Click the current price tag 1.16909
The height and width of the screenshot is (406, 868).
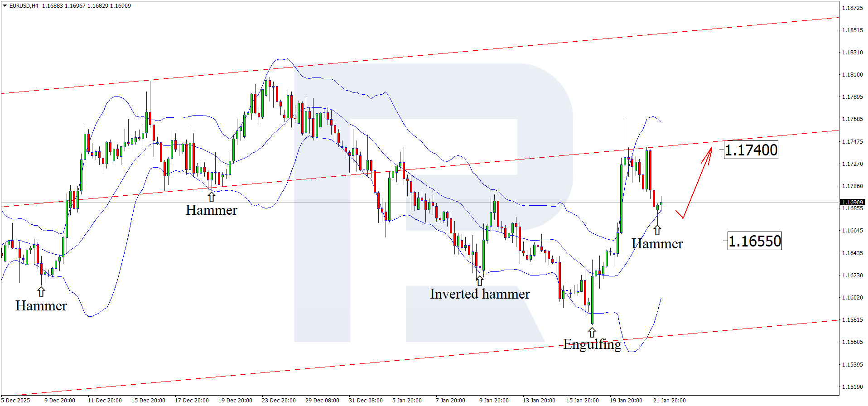(853, 202)
